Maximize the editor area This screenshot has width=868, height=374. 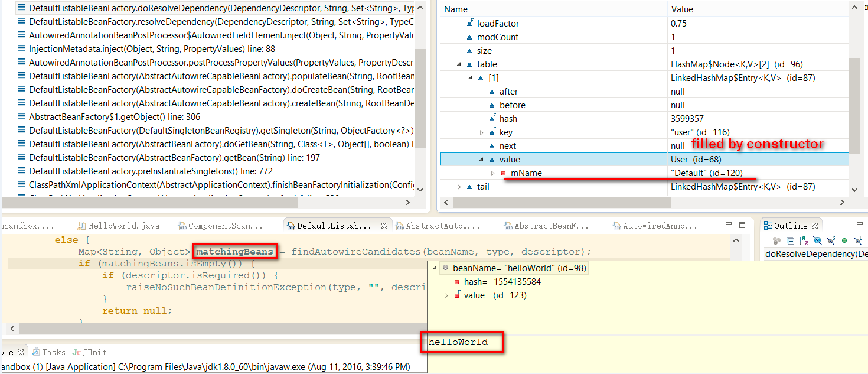pos(742,225)
